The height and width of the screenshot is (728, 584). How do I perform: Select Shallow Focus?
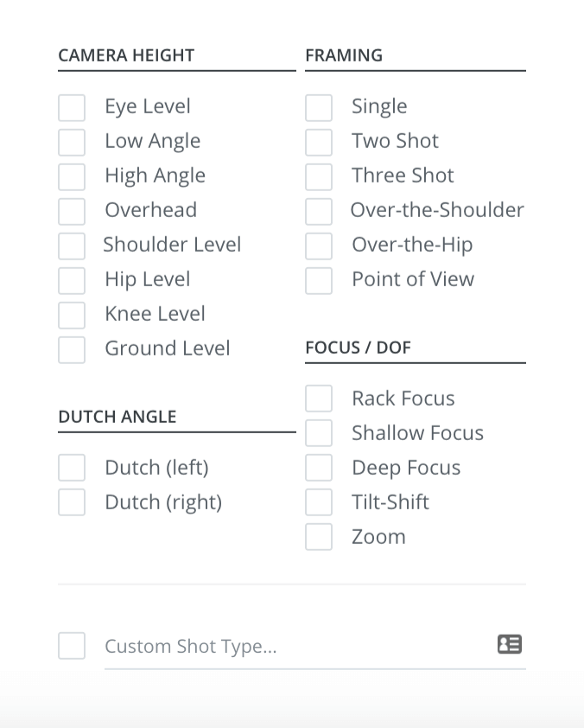click(319, 432)
